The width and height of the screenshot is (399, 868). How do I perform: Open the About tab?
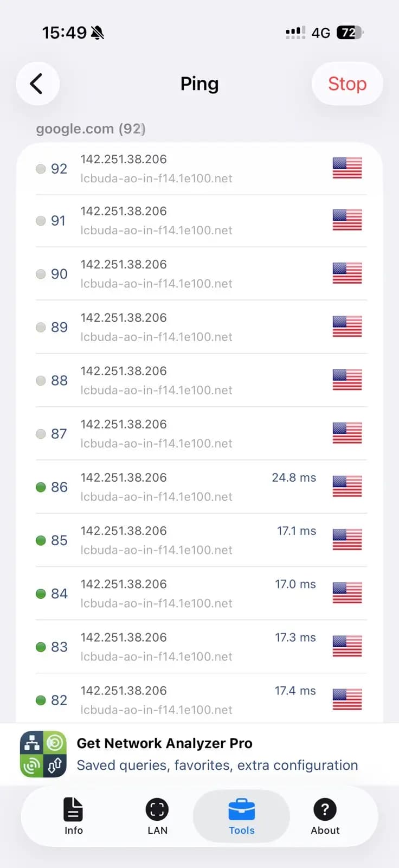(325, 816)
